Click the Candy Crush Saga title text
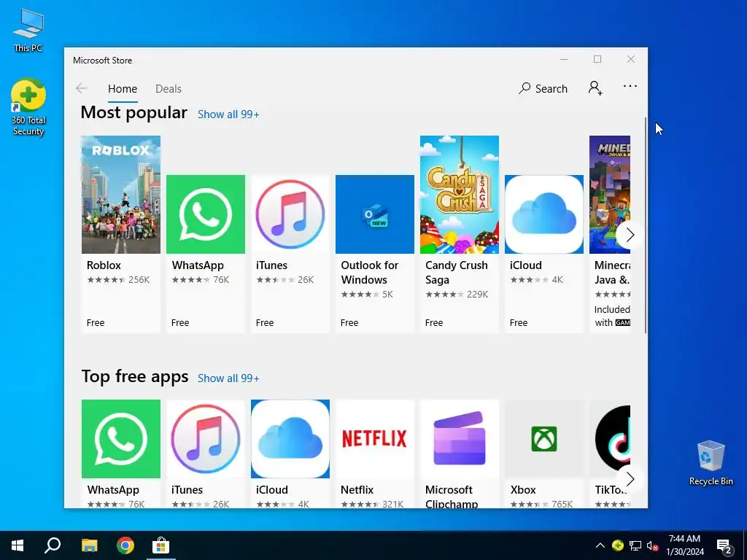This screenshot has height=560, width=747. (457, 273)
